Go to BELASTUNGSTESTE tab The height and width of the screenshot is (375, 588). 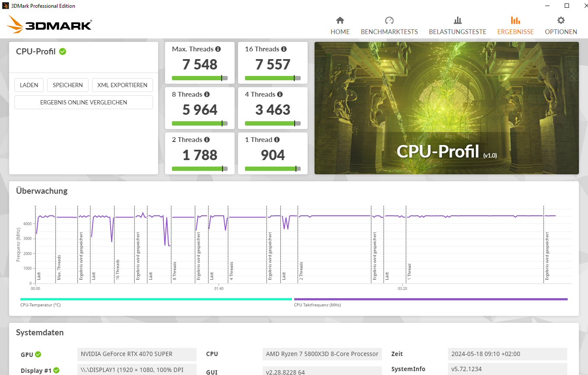[458, 25]
